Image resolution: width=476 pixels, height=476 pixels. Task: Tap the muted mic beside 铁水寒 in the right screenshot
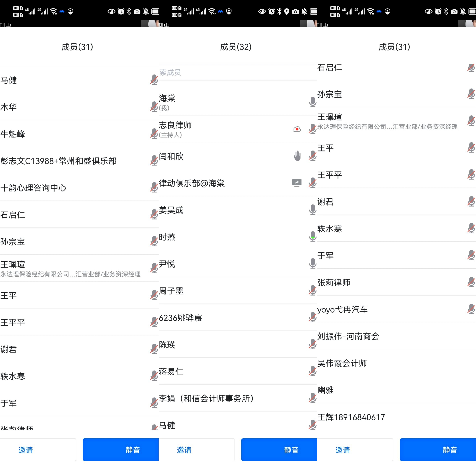[x=471, y=228]
